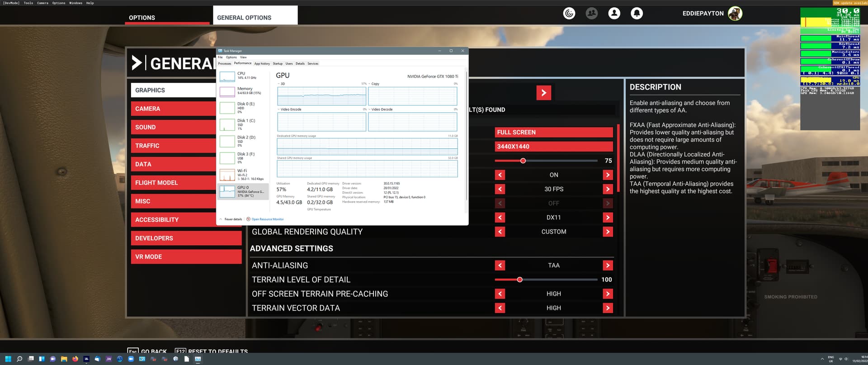868x365 pixels.
Task: Launch Firefox from the taskbar
Action: pos(75,359)
